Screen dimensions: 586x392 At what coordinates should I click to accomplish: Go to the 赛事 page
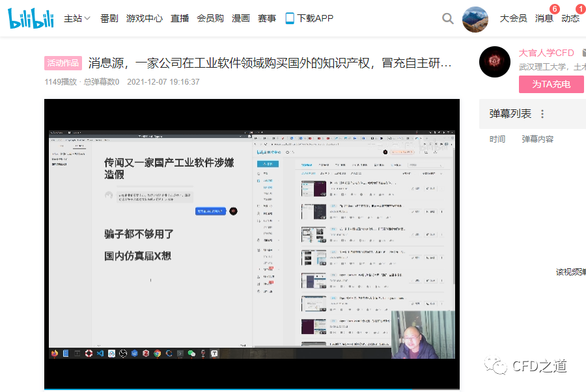tap(267, 18)
